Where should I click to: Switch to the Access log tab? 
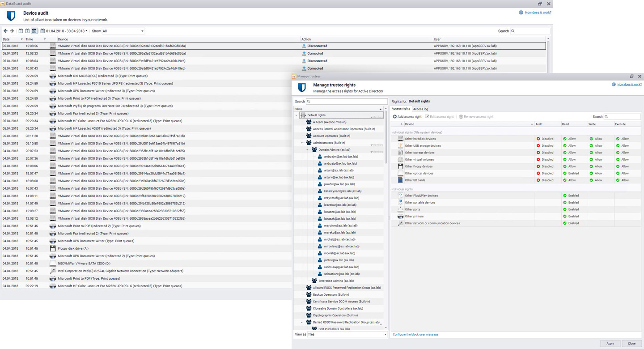[x=420, y=109]
